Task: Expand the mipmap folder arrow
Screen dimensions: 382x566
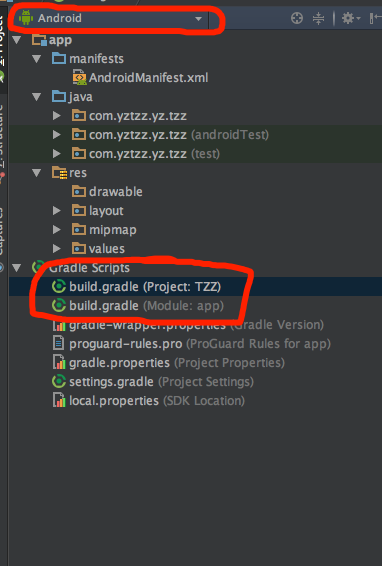Action: point(57,230)
